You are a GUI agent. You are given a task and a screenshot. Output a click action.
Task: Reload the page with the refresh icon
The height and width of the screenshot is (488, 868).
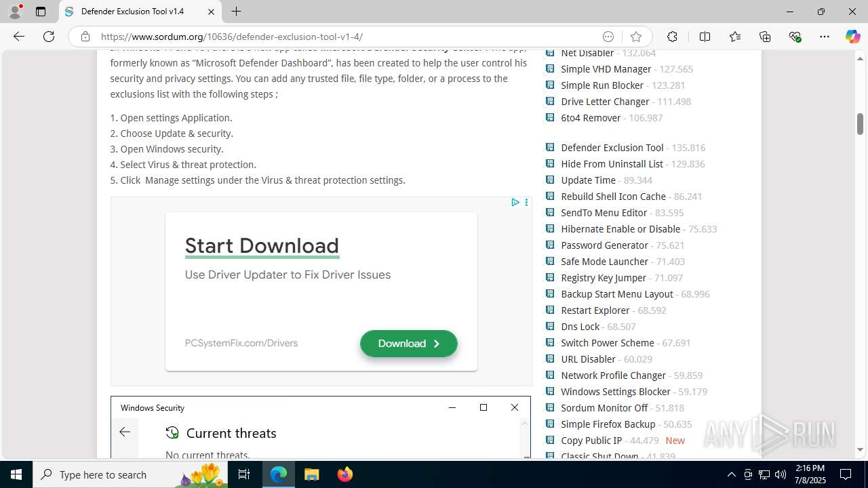tap(49, 37)
